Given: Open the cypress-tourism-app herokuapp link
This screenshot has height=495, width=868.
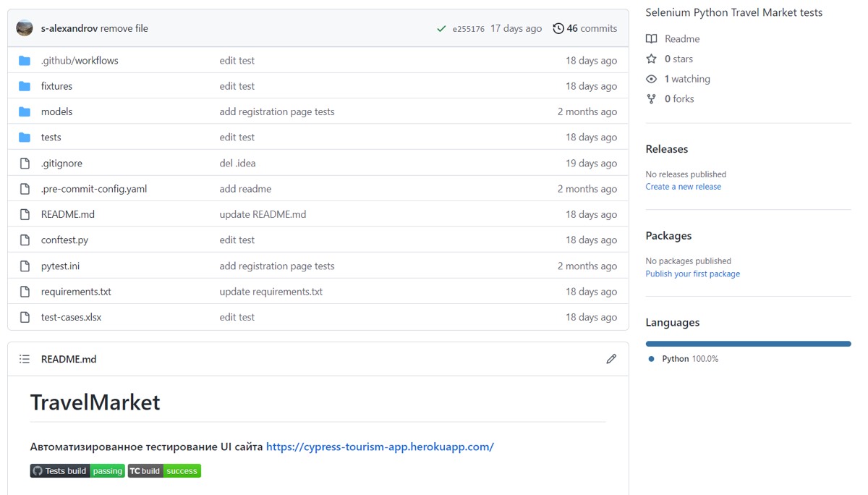Looking at the screenshot, I should [380, 447].
